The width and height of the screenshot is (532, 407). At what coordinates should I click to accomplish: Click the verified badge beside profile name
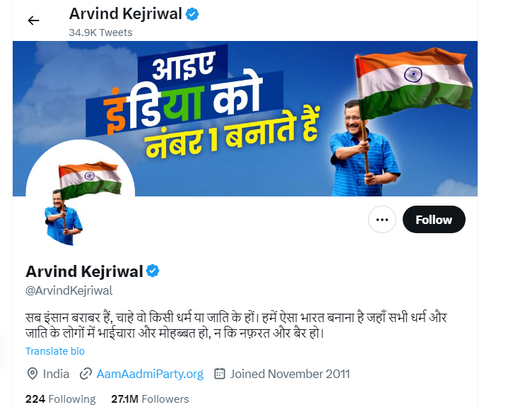coord(153,271)
